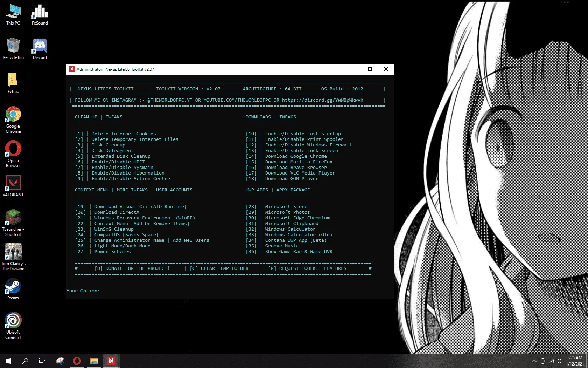Click 'Microsoft Edge Chromium' line
The width and height of the screenshot is (588, 368).
[x=297, y=218]
